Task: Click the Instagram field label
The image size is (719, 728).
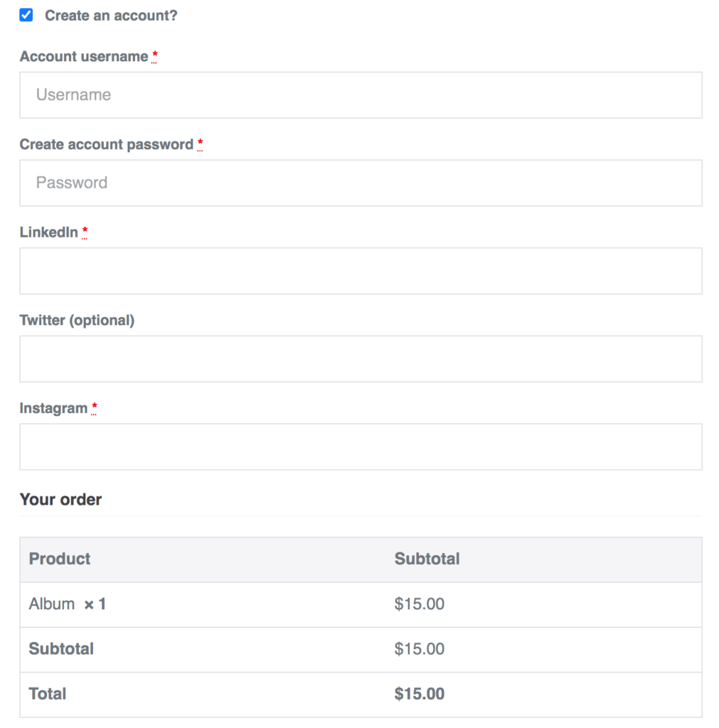Action: click(x=53, y=408)
